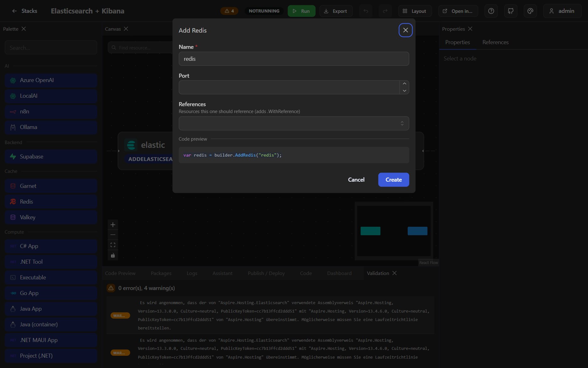
Task: Close the Validation tab
Action: coord(395,273)
